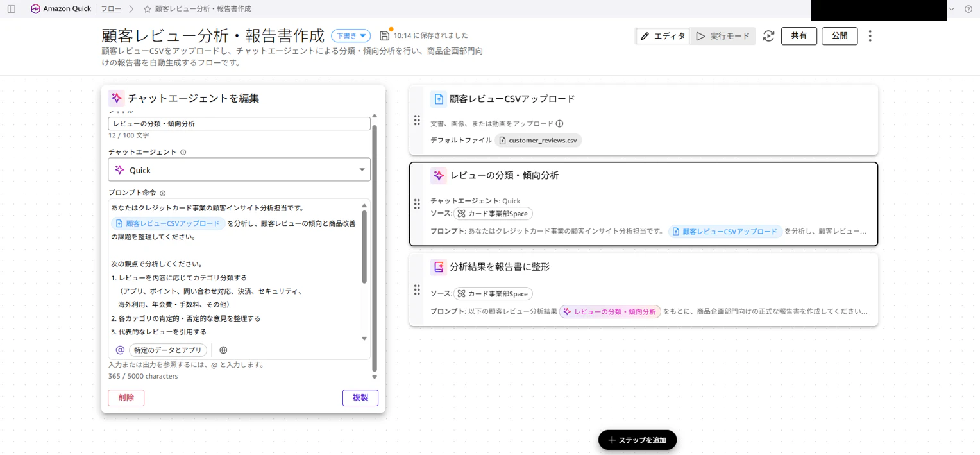This screenshot has width=980, height=455.
Task: Toggle the favorite star for this flow
Action: [148, 9]
